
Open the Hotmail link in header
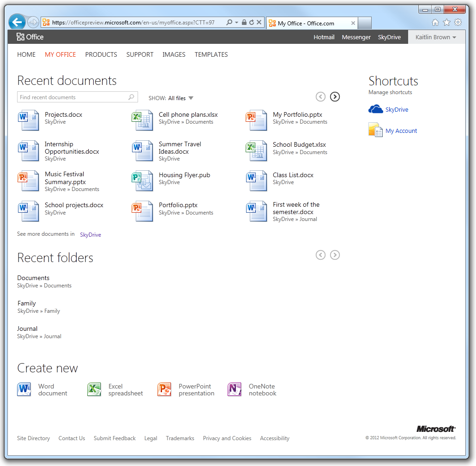coord(324,37)
